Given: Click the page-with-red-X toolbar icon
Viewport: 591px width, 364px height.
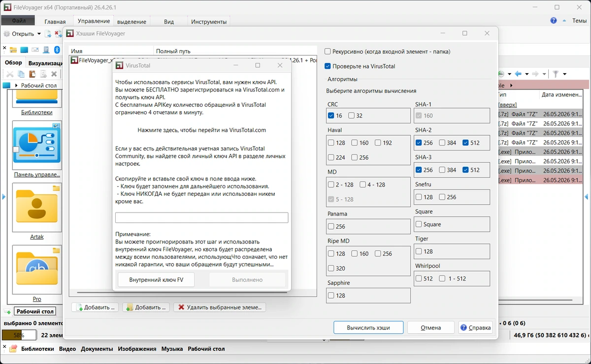Looking at the screenshot, I should coord(58,34).
